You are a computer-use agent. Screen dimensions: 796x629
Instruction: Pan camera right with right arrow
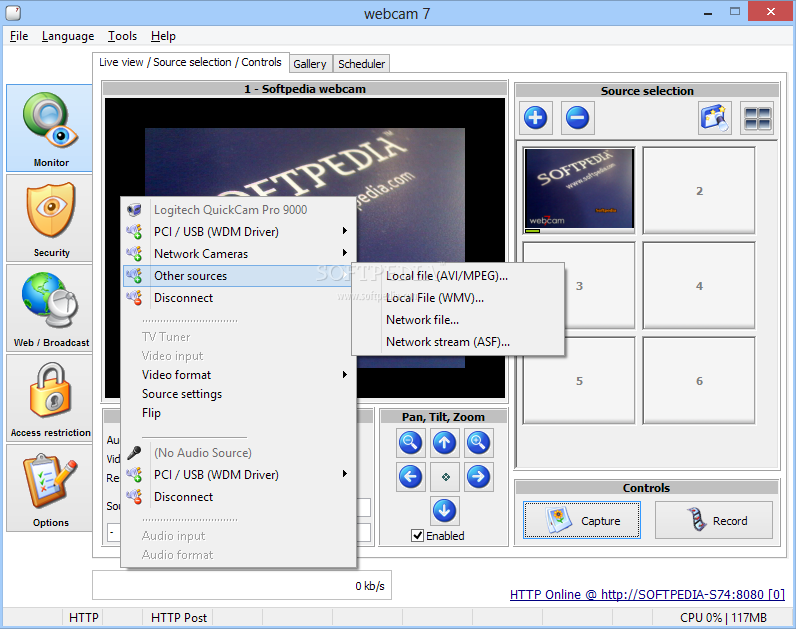pyautogui.click(x=478, y=477)
